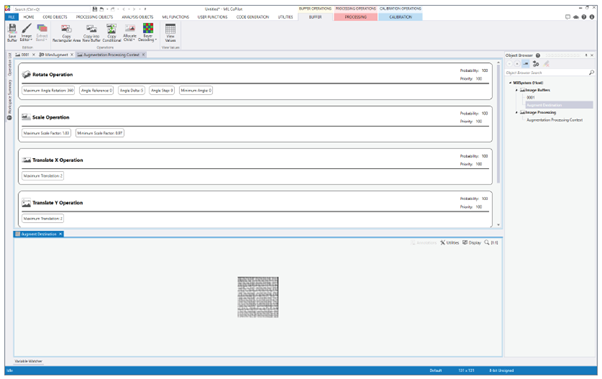The width and height of the screenshot is (602, 379).
Task: Collapse the Image Buffers tree node
Action: [516, 90]
